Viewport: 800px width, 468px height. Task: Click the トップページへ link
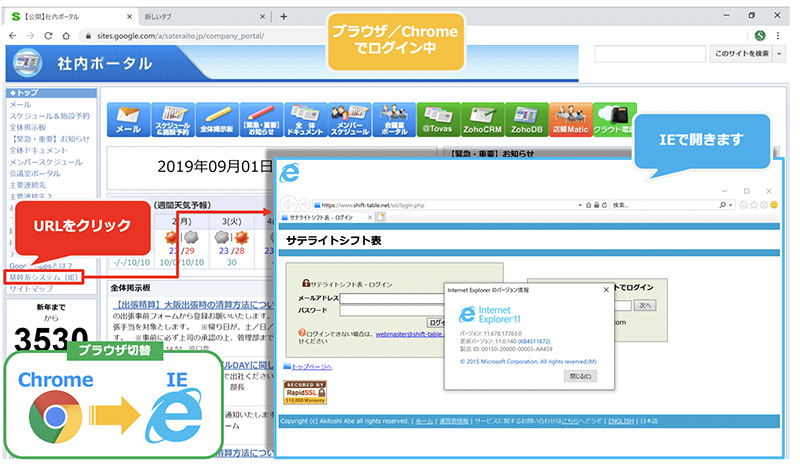click(x=312, y=367)
